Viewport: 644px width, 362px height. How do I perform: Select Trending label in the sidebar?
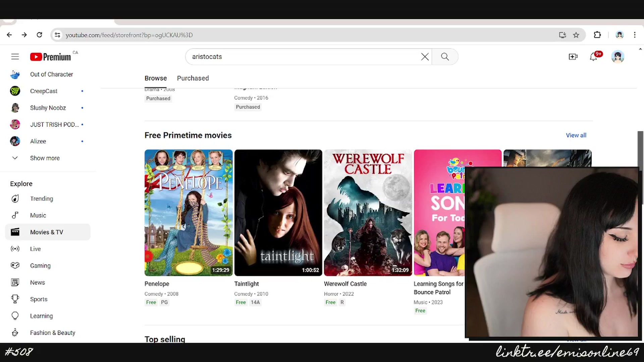(42, 199)
